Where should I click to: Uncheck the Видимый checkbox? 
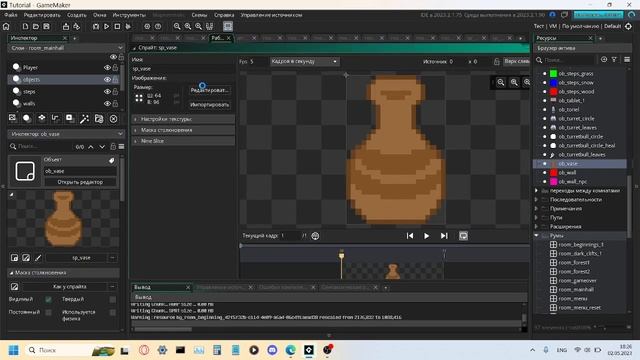[49, 300]
